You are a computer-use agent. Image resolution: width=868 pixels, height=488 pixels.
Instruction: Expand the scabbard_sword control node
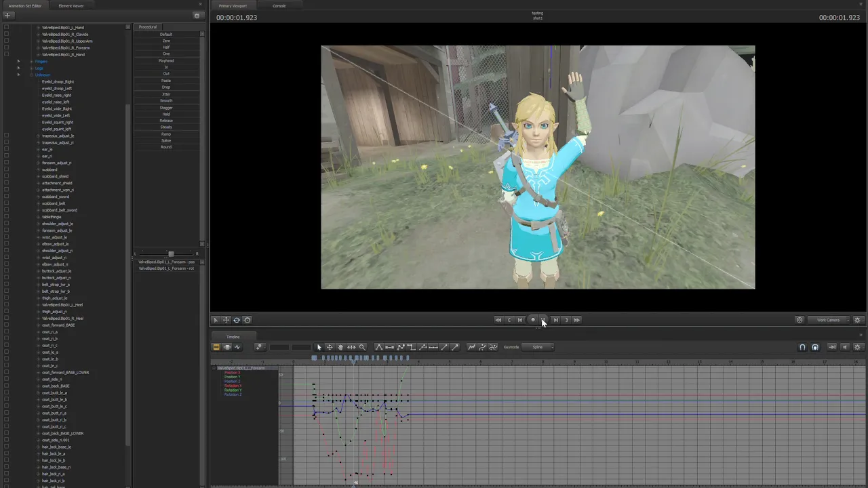tap(37, 197)
